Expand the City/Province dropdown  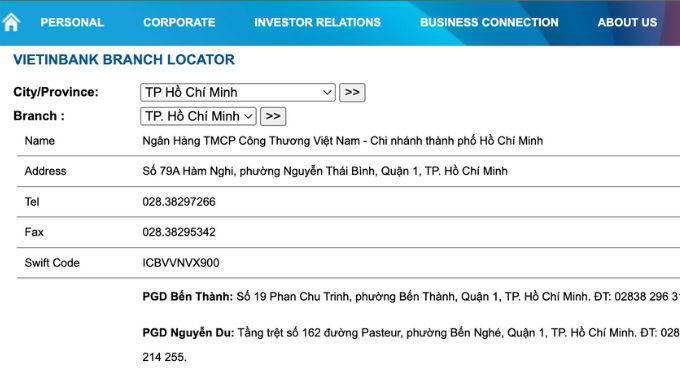[x=238, y=92]
